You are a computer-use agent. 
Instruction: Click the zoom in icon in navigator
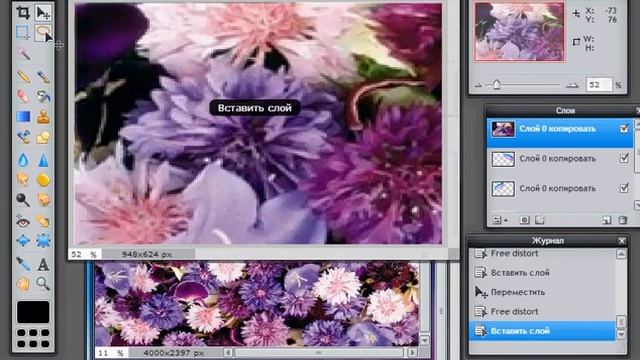coord(572,85)
